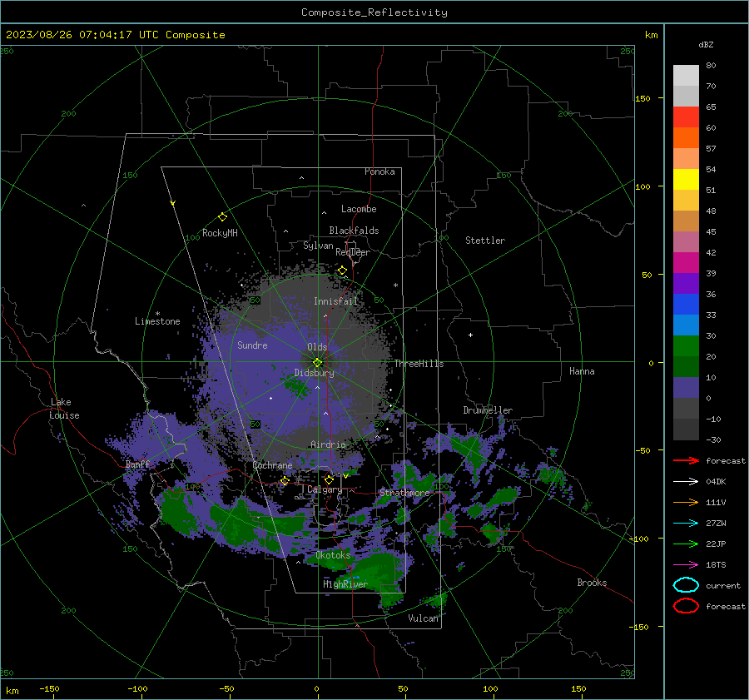Click the RedDeer city label
The width and height of the screenshot is (749, 700).
coord(353,252)
